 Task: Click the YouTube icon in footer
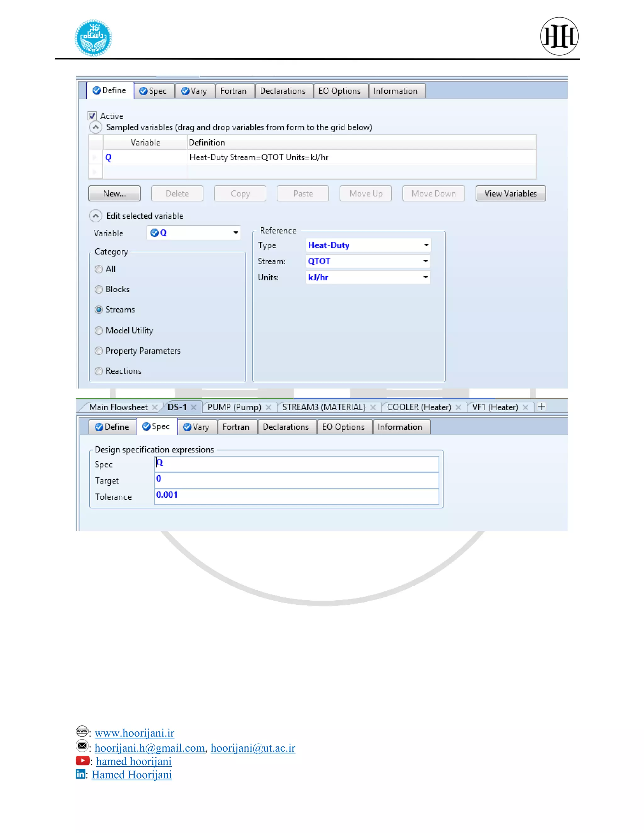tap(82, 760)
